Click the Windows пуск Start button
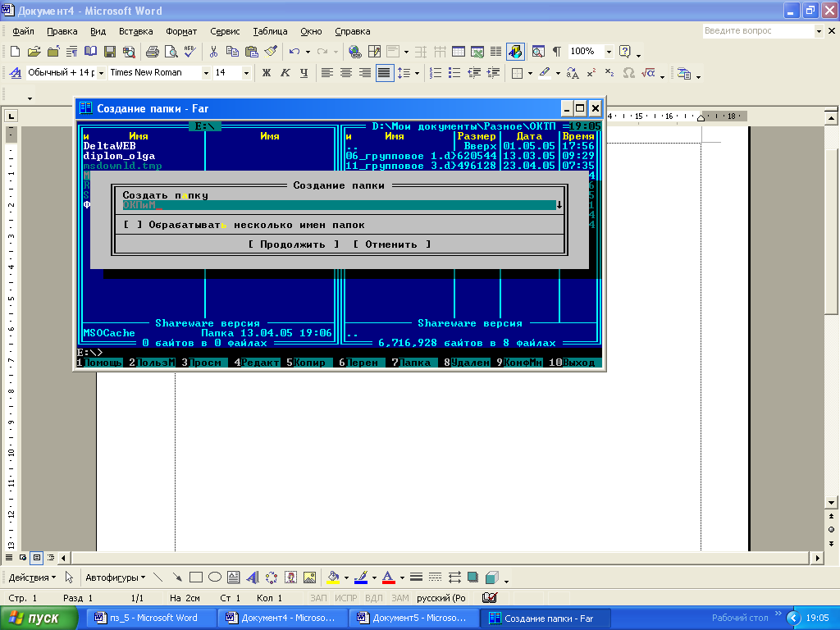 39,619
